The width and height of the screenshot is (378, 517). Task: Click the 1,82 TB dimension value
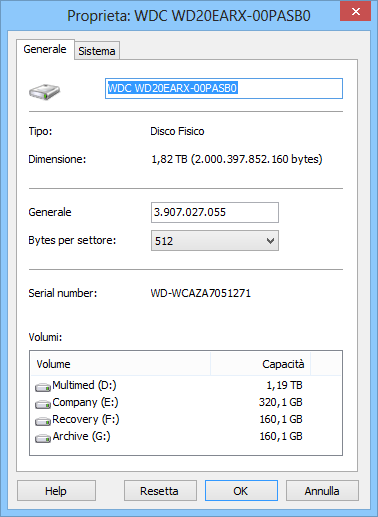pyautogui.click(x=237, y=159)
